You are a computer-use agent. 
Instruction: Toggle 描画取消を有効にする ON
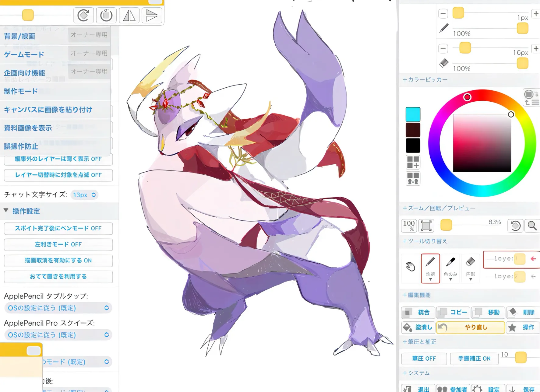point(58,261)
